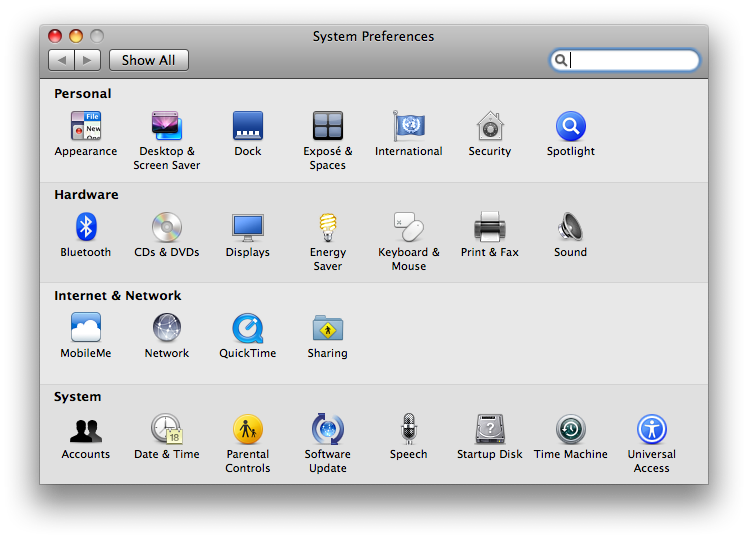
Task: Open Keyboard & Mouse settings
Action: pos(408,228)
